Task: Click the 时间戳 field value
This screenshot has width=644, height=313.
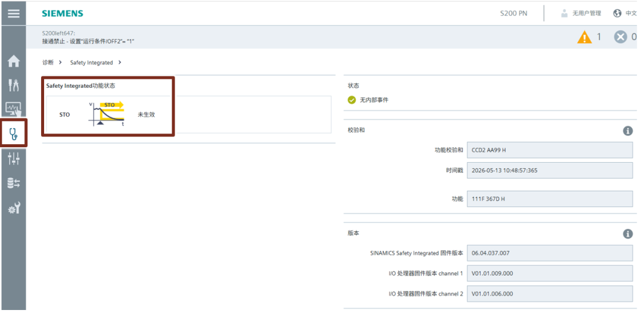Action: point(550,170)
